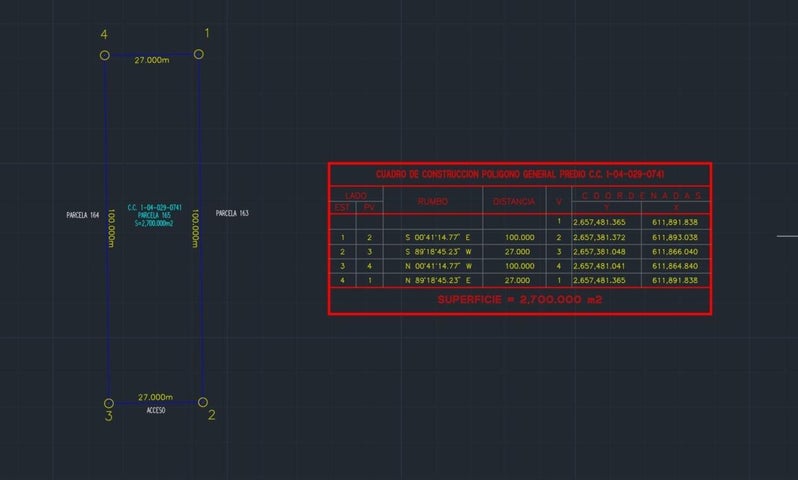
Task: Select the RUMBO column header
Action: [x=433, y=202]
